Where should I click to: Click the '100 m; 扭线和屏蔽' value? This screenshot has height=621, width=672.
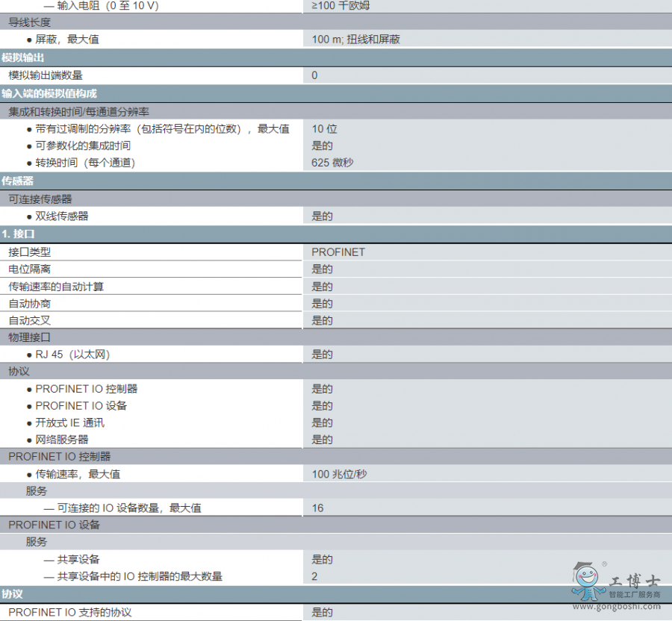click(355, 40)
